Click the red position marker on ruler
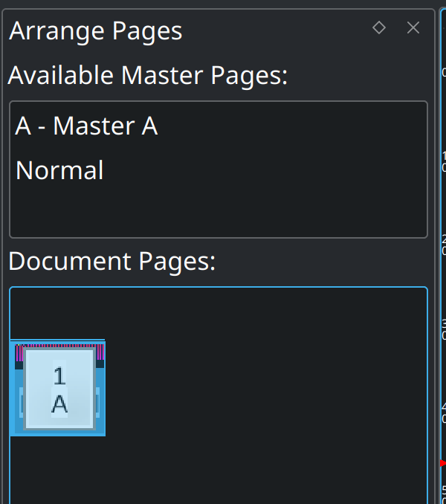 (442, 463)
